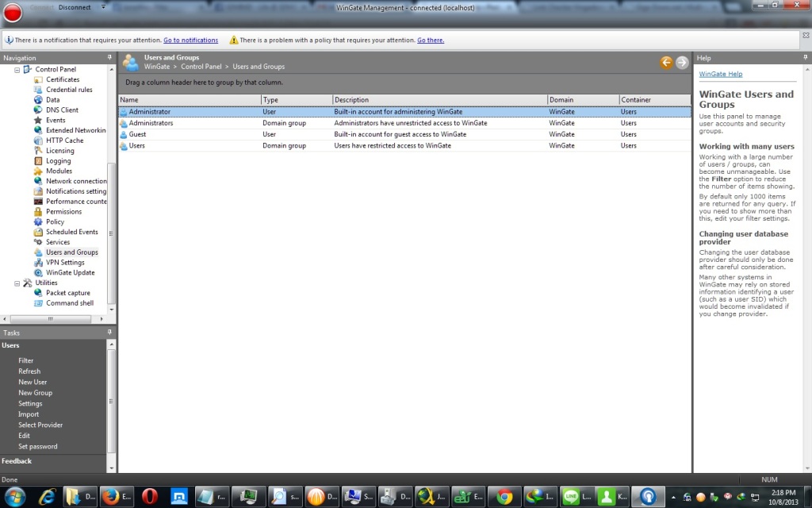This screenshot has width=812, height=508.
Task: Click Disconnect in the title toolbar
Action: [75, 7]
